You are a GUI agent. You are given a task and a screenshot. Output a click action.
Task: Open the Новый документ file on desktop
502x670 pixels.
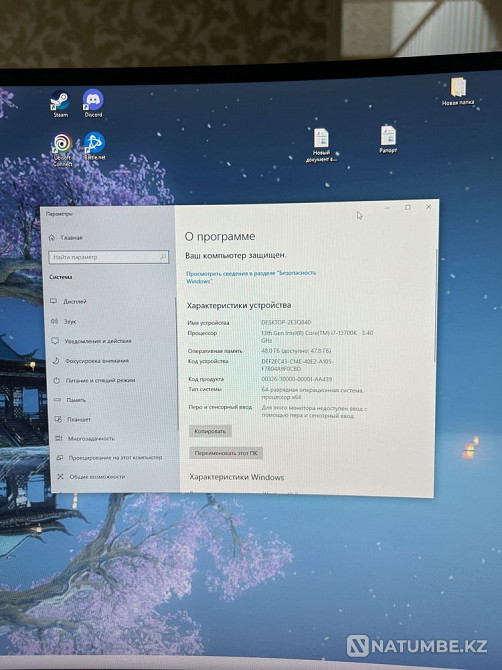321,145
